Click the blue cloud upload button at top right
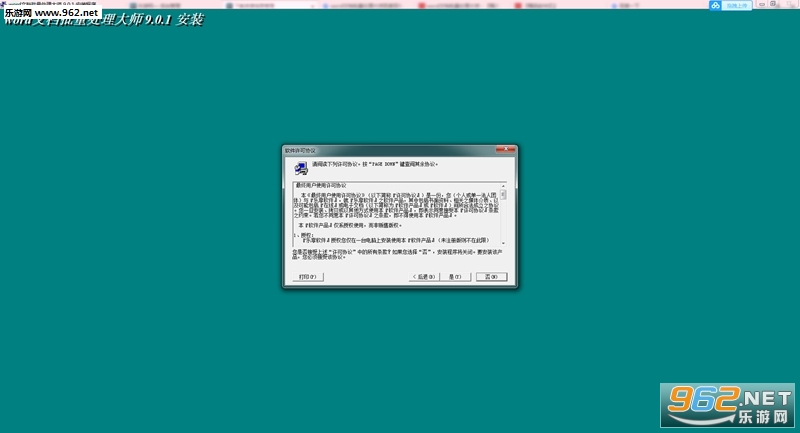The image size is (800, 433). point(730,5)
